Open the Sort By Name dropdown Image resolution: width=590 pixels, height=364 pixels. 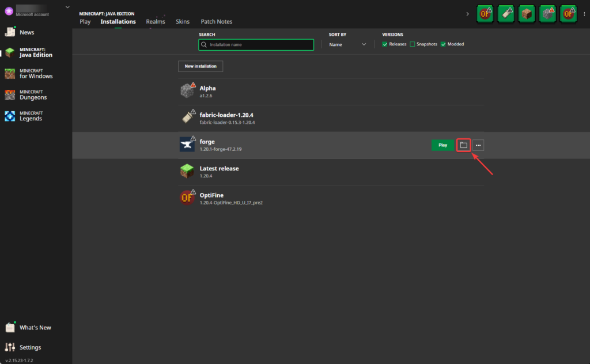coord(347,44)
